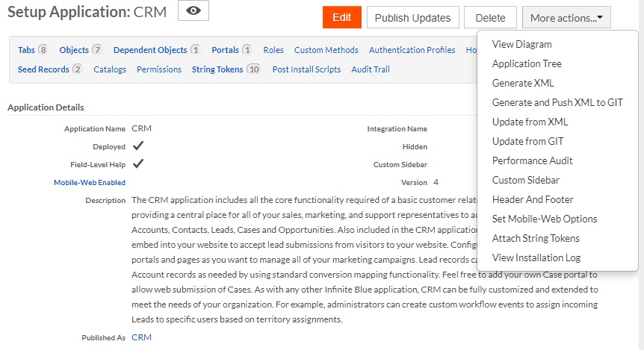Click the Integration Name label
Image resolution: width=644 pixels, height=350 pixels.
click(397, 129)
